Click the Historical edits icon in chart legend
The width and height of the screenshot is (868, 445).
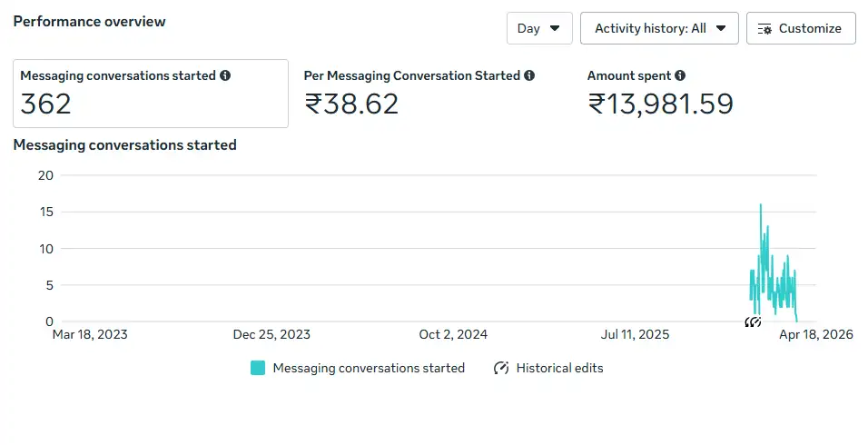pyautogui.click(x=501, y=368)
